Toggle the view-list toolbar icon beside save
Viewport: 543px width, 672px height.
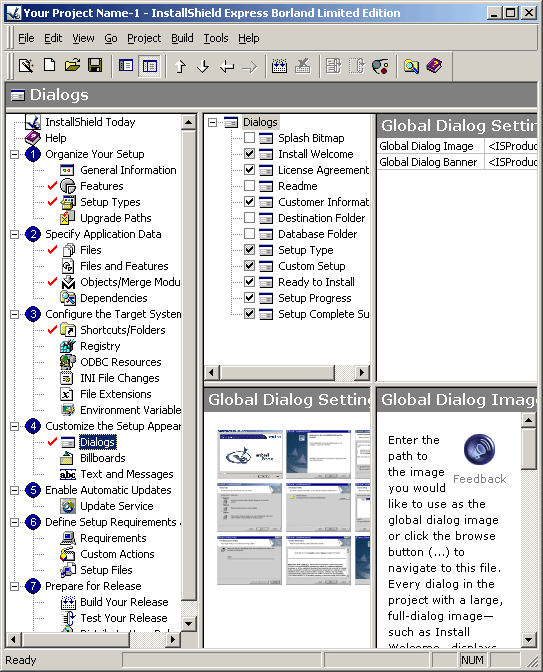point(126,66)
